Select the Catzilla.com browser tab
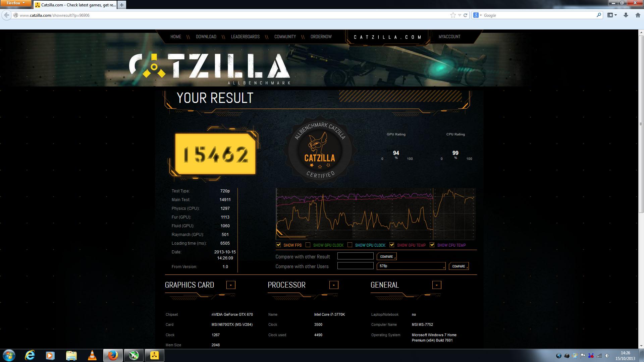The height and width of the screenshot is (362, 644). pos(75,5)
